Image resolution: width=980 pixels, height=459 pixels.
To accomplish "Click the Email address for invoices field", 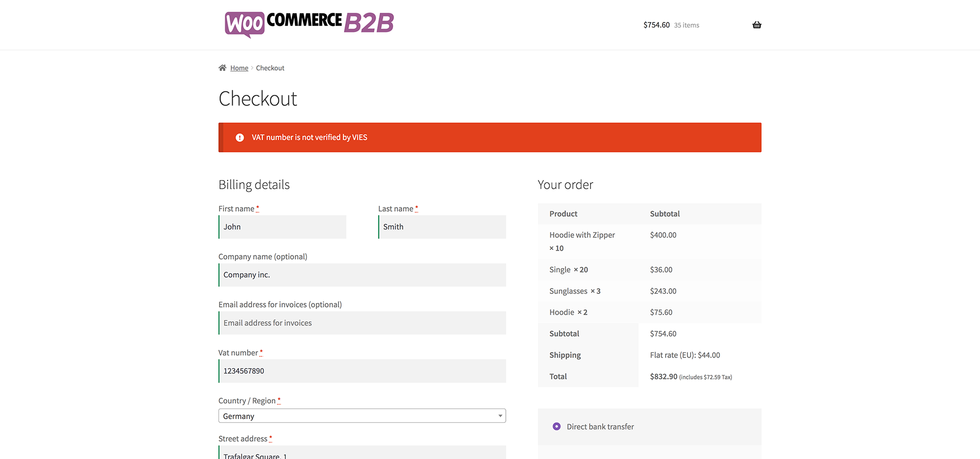I will click(x=362, y=323).
